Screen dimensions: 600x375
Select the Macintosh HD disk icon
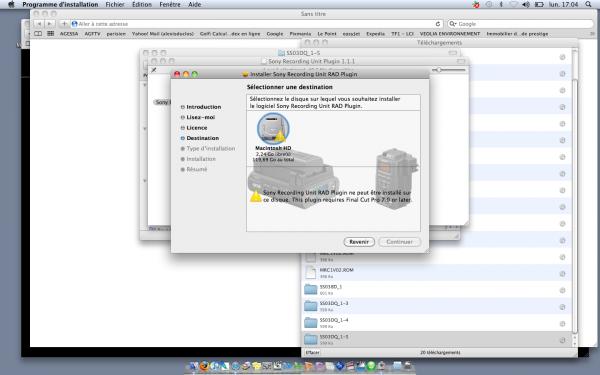[273, 129]
